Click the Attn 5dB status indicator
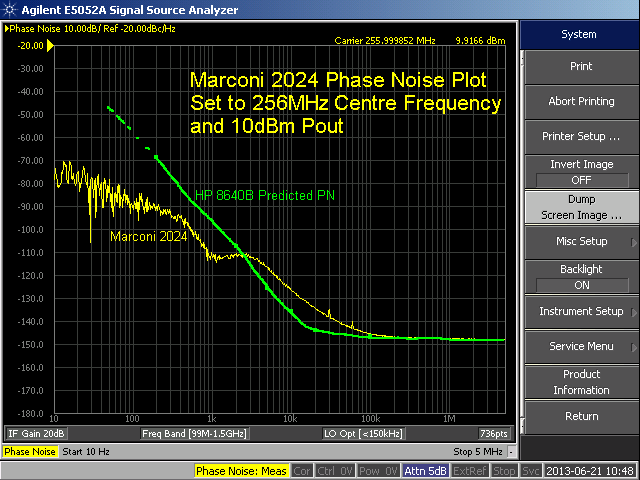This screenshot has width=640, height=480. tap(425, 471)
